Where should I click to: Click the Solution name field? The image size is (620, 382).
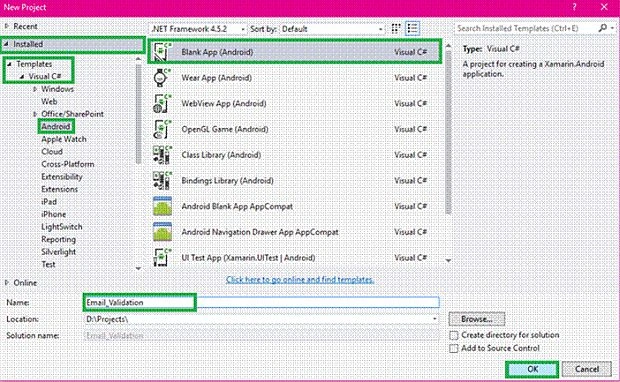point(261,336)
